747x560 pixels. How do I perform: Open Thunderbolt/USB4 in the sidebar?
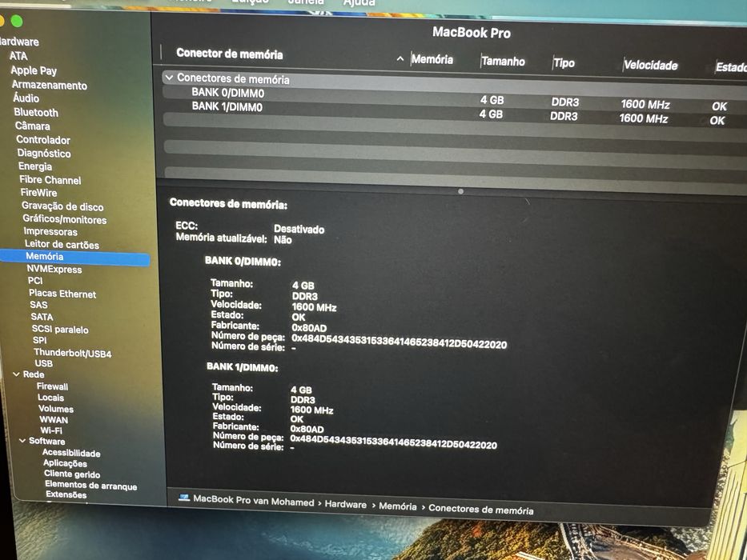click(72, 354)
